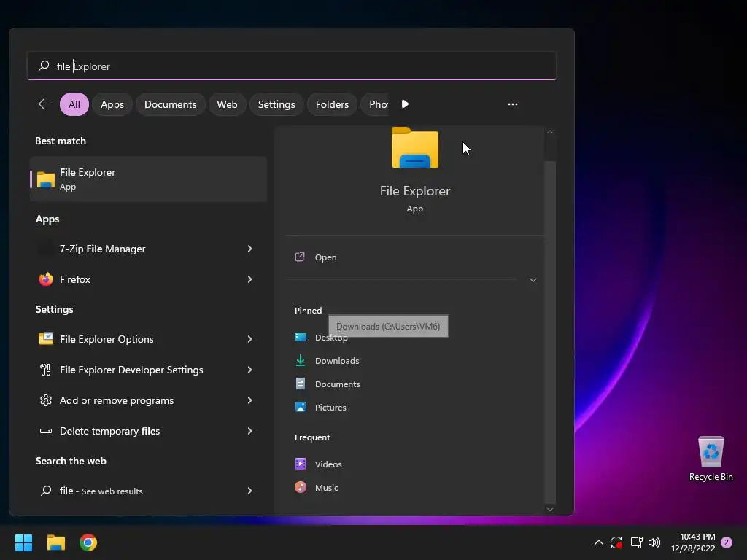The height and width of the screenshot is (560, 747).
Task: Expand 7-Zip File Manager options chevron
Action: (x=249, y=249)
